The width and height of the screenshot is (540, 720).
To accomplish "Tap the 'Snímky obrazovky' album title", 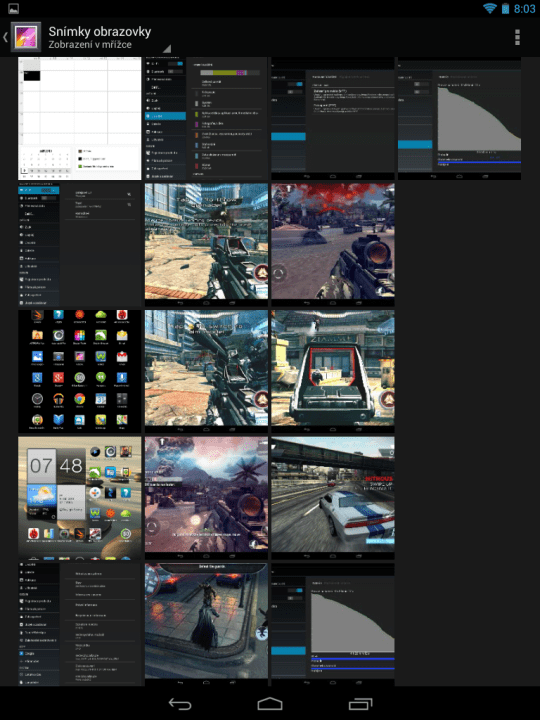I will [100, 31].
